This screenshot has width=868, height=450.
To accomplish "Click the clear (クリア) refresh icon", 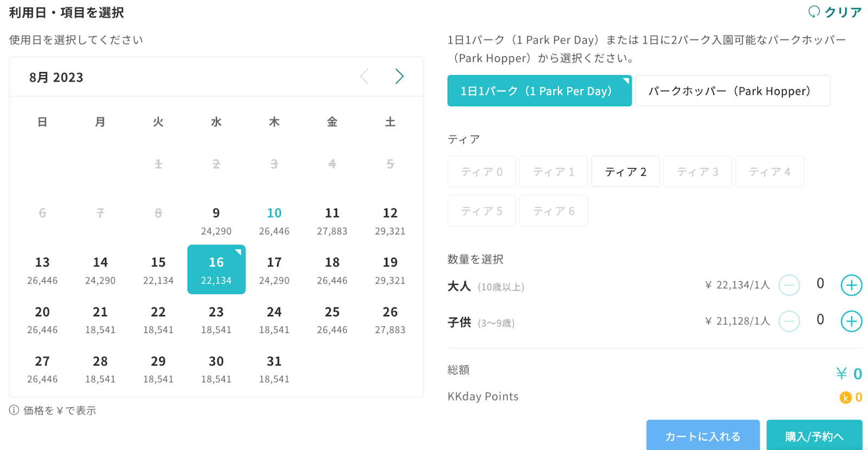I will click(x=814, y=12).
